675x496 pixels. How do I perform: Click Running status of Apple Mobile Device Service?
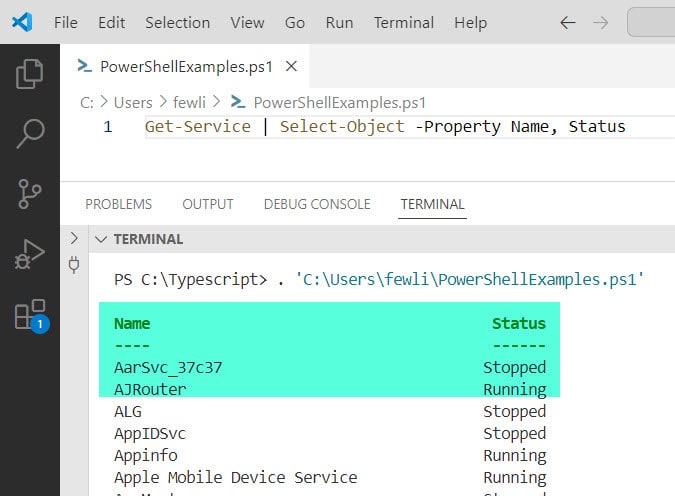point(514,477)
